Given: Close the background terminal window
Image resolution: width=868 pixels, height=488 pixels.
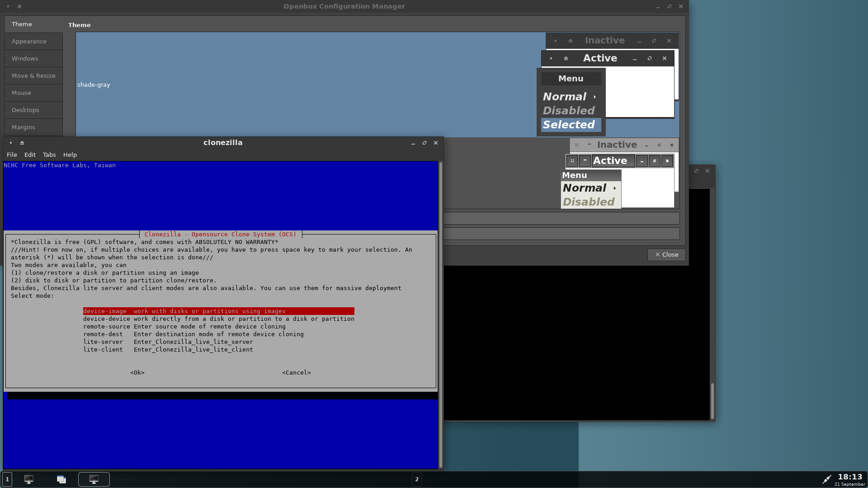Looking at the screenshot, I should (708, 171).
